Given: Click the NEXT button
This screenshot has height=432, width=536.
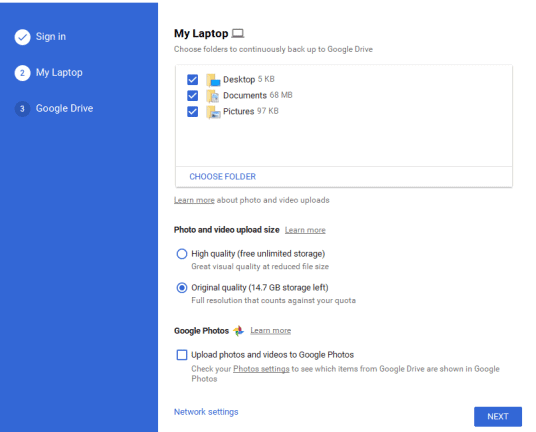Looking at the screenshot, I should point(498,417).
